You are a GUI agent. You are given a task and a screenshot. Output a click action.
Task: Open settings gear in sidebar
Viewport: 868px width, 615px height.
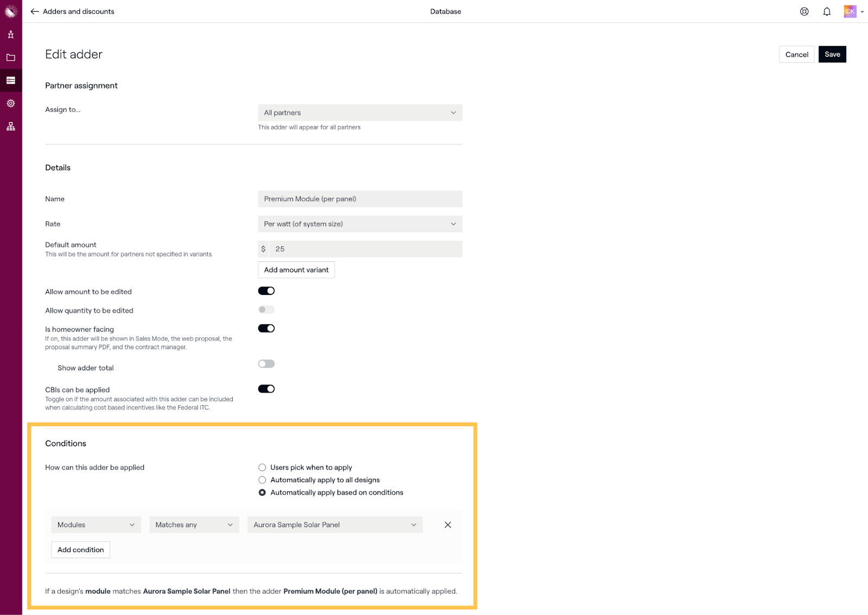(11, 103)
